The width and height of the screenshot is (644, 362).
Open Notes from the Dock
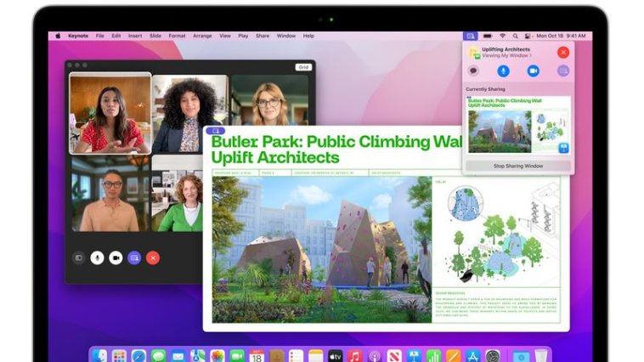316,356
